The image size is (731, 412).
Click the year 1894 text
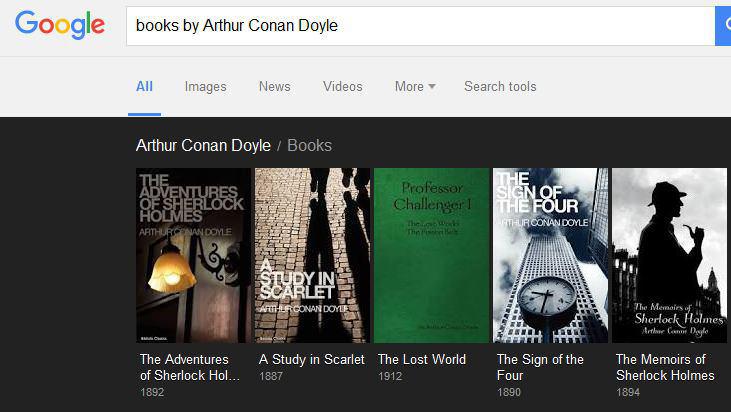[x=628, y=392]
